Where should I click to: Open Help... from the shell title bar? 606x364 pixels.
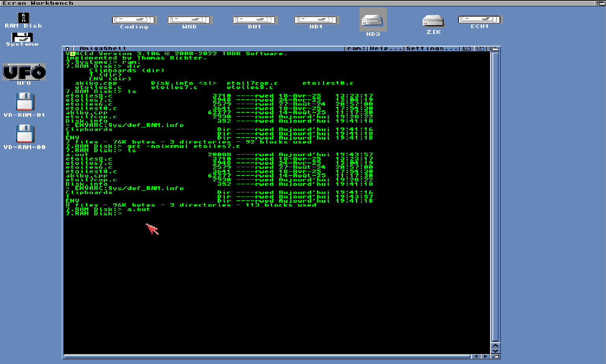click(386, 49)
